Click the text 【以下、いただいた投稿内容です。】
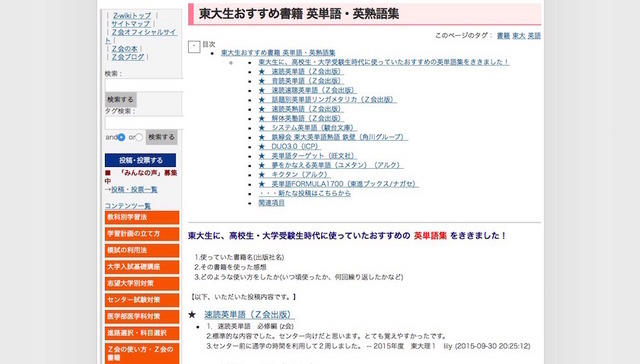The height and width of the screenshot is (364, 640). [x=243, y=297]
